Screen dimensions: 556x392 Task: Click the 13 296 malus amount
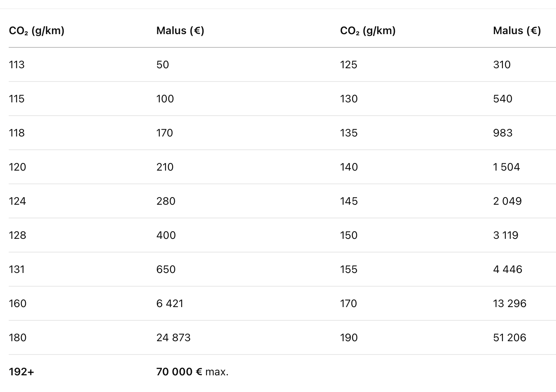[509, 304]
